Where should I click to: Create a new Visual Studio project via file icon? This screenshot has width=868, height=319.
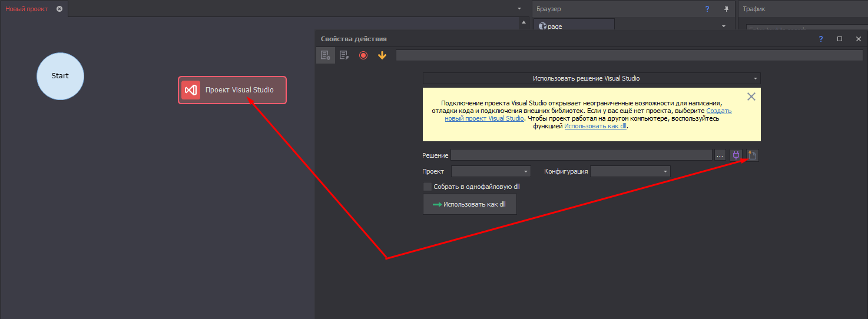pos(753,155)
